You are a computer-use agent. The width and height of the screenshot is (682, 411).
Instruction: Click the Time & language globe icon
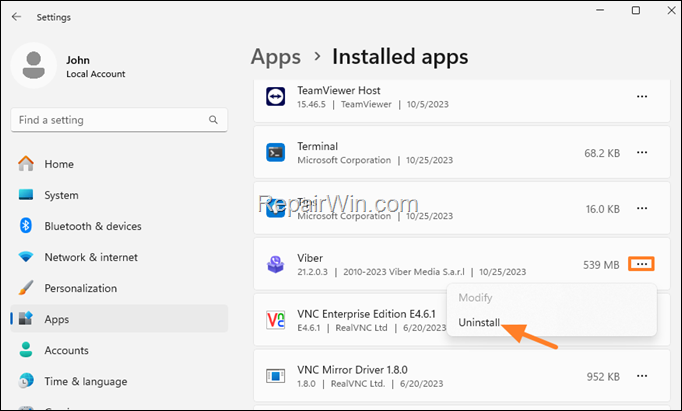point(26,381)
